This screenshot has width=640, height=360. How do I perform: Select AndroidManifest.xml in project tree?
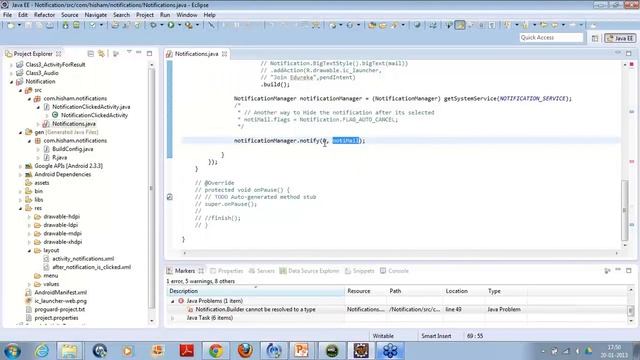pyautogui.click(x=60, y=293)
